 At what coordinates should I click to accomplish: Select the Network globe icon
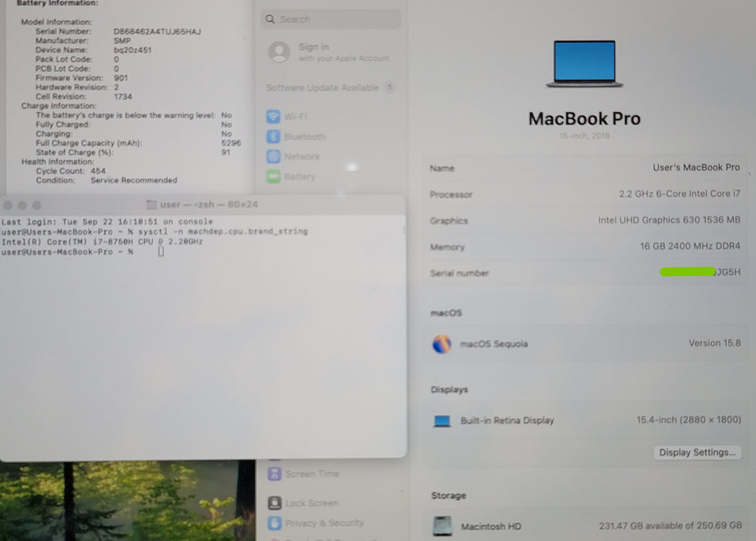[273, 156]
